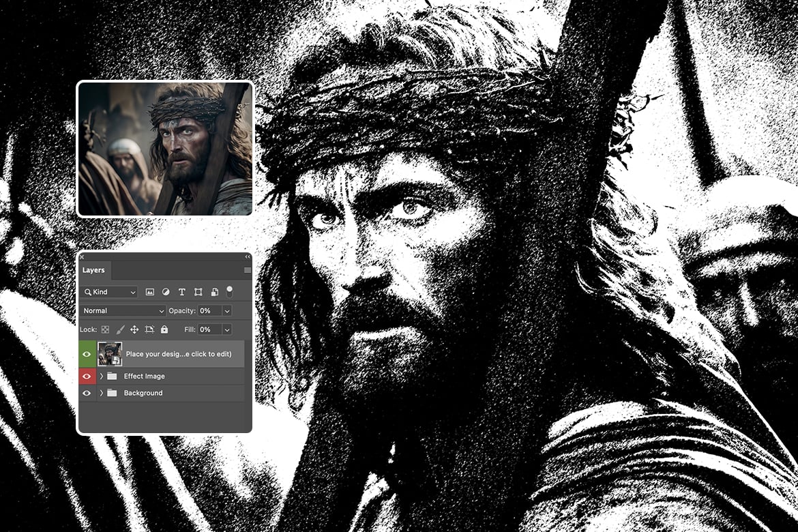Viewport: 798px width, 532px height.
Task: Lock transparent pixels checkerboard icon
Action: tap(105, 329)
